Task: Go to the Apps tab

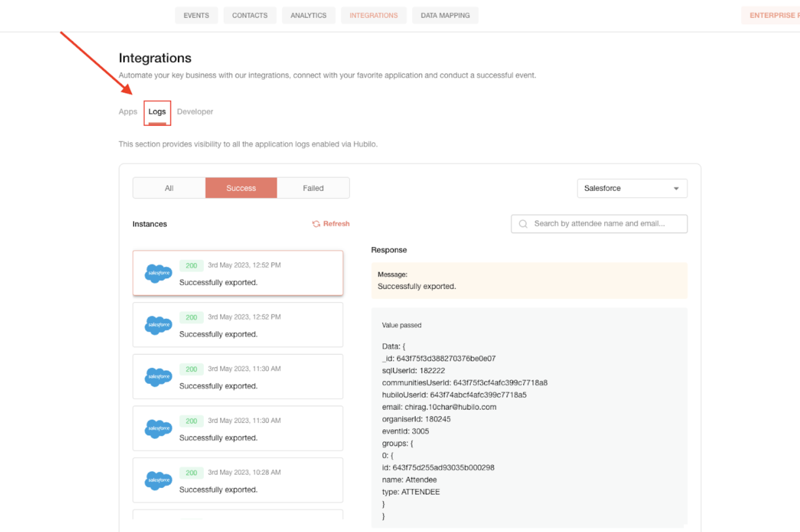Action: 128,112
